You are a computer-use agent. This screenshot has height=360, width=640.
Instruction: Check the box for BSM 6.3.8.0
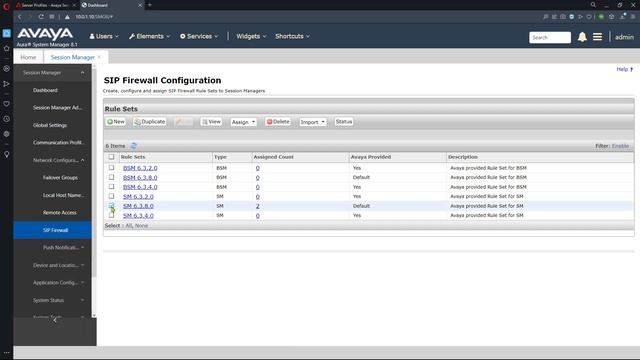point(111,177)
